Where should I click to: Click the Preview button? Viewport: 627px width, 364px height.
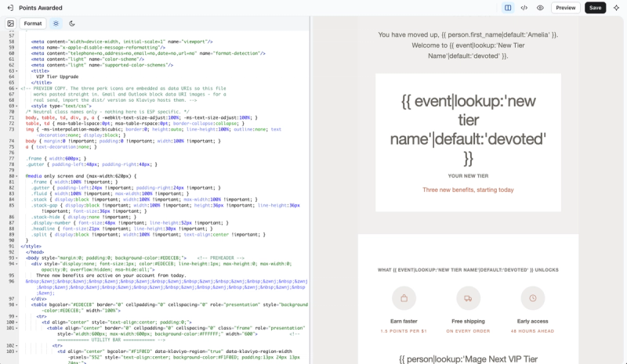(x=565, y=8)
